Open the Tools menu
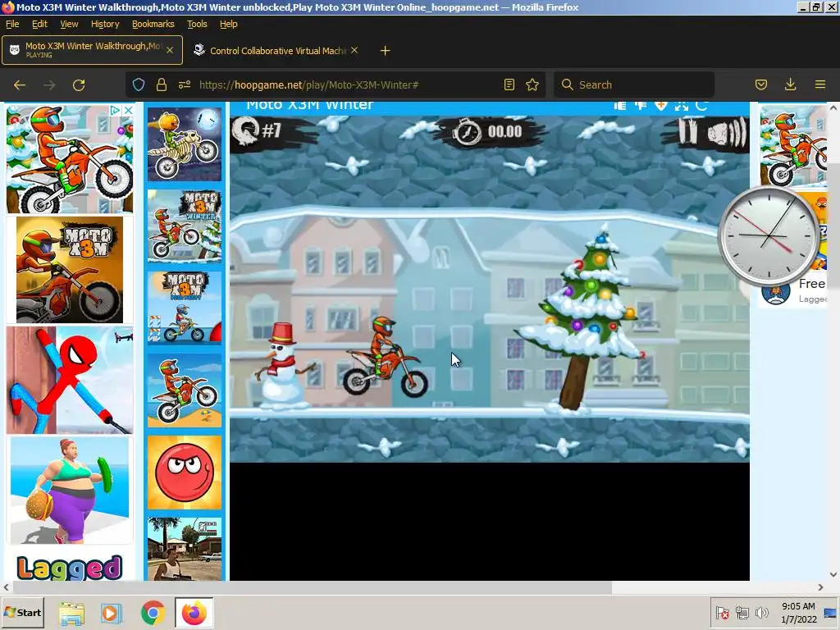840x630 pixels. point(197,24)
